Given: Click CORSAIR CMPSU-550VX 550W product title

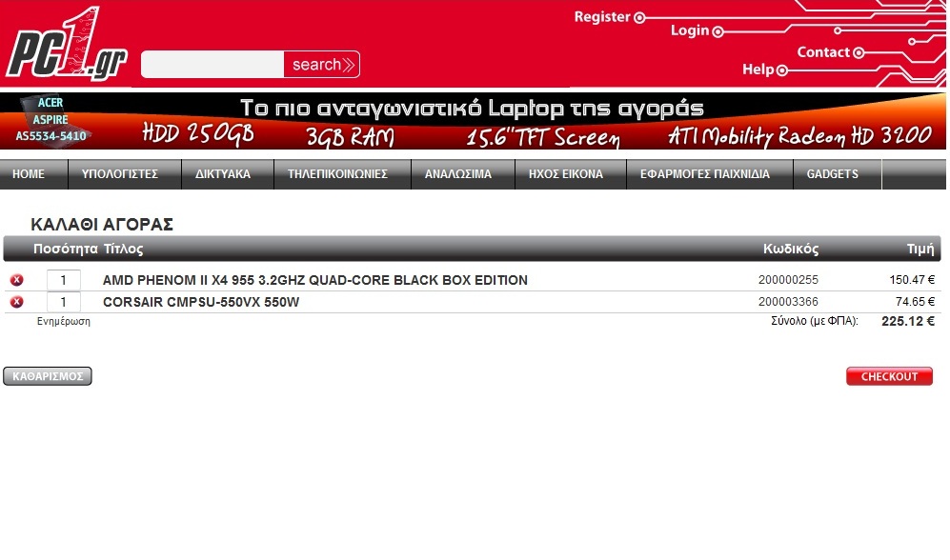Looking at the screenshot, I should click(x=201, y=302).
